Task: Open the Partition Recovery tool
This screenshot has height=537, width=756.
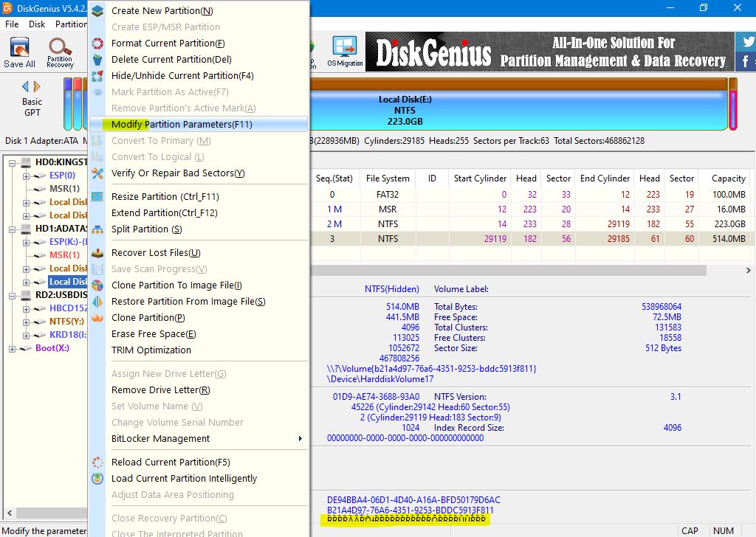Action: pyautogui.click(x=60, y=53)
